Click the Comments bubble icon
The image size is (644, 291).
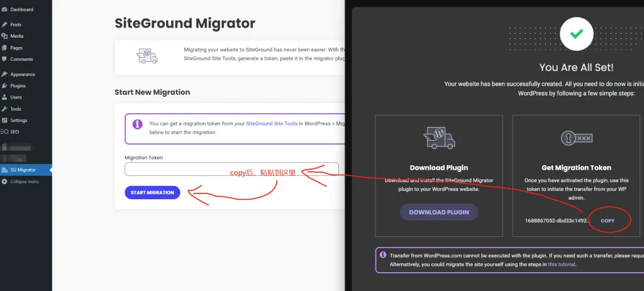point(5,59)
